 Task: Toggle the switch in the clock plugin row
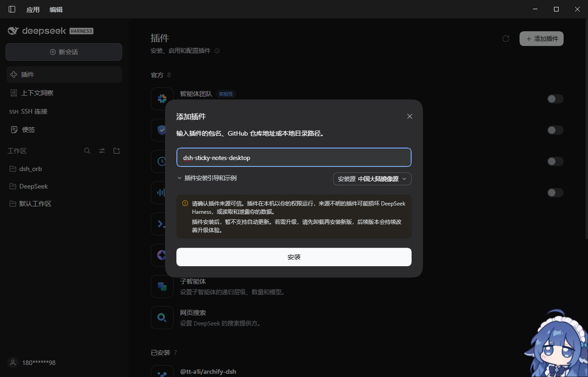pyautogui.click(x=555, y=161)
